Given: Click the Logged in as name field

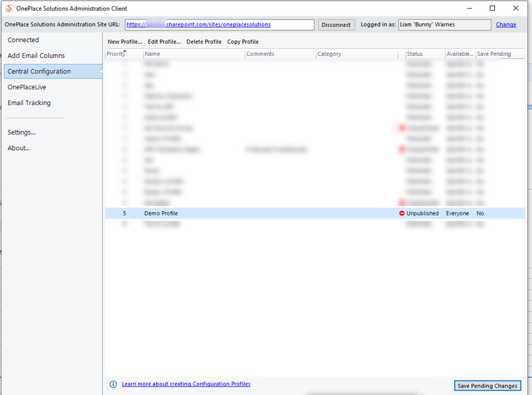Looking at the screenshot, I should pos(444,25).
